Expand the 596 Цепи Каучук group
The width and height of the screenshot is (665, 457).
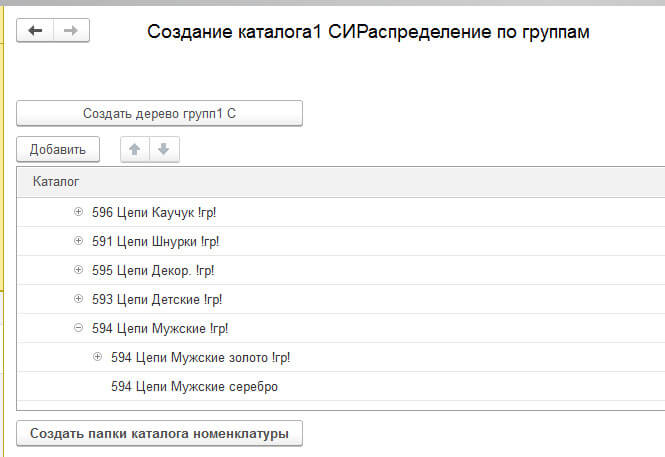click(x=79, y=212)
